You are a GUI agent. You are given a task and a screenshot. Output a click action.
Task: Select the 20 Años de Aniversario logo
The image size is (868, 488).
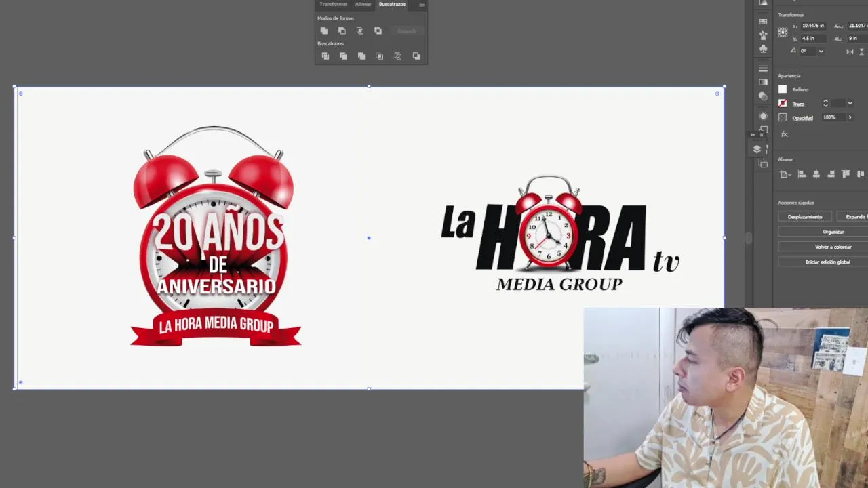tap(216, 236)
